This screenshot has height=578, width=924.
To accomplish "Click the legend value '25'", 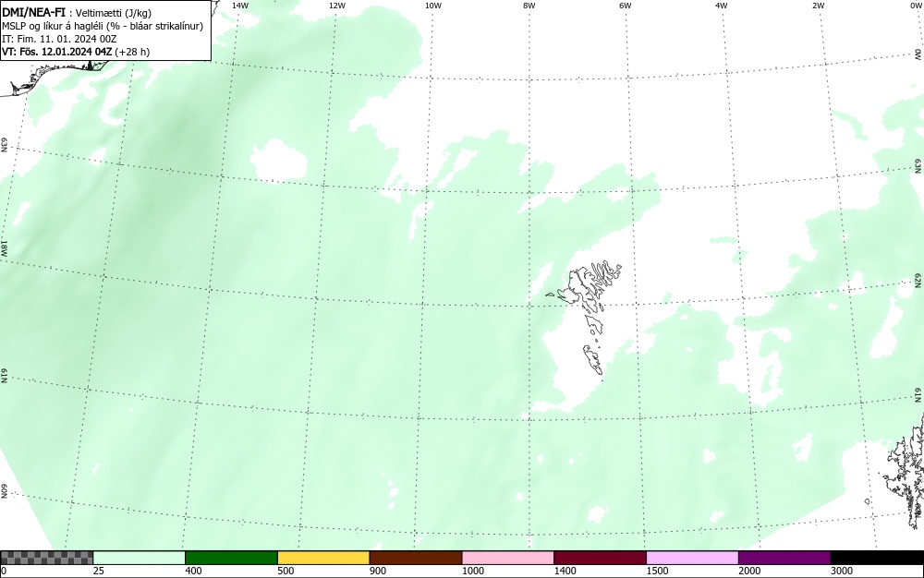I will (99, 571).
